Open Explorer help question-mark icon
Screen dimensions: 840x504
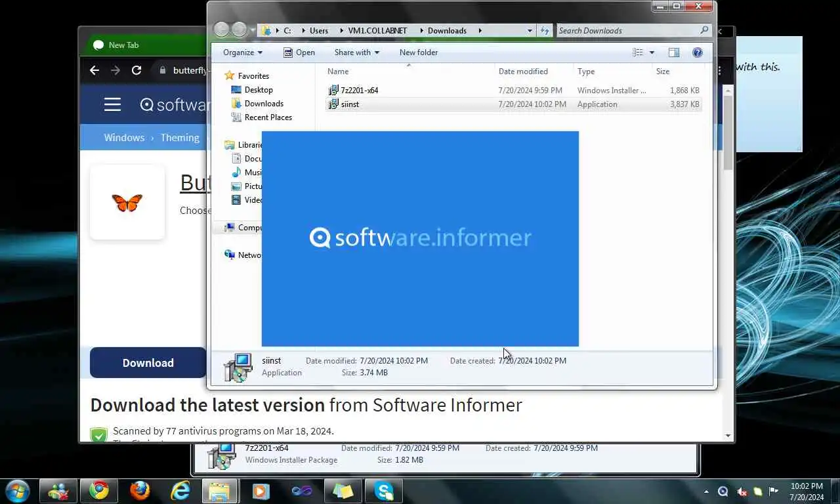(698, 52)
